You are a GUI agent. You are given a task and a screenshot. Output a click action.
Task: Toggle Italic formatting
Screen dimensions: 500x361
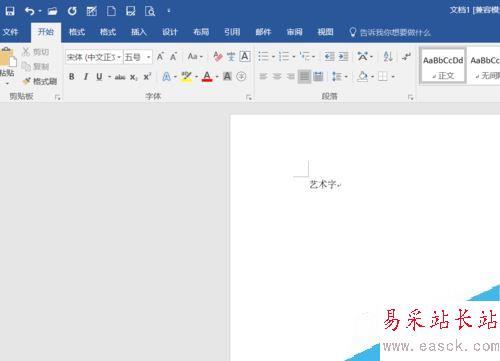coord(86,77)
